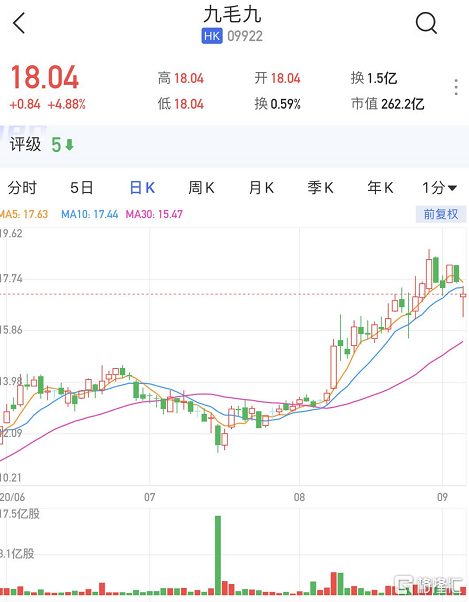Select the 季K chart tab
Viewport: 469px width, 602px height.
pyautogui.click(x=320, y=188)
